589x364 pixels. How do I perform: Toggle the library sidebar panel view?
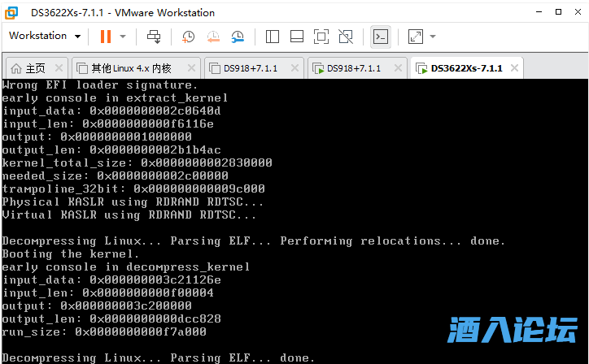tap(273, 36)
